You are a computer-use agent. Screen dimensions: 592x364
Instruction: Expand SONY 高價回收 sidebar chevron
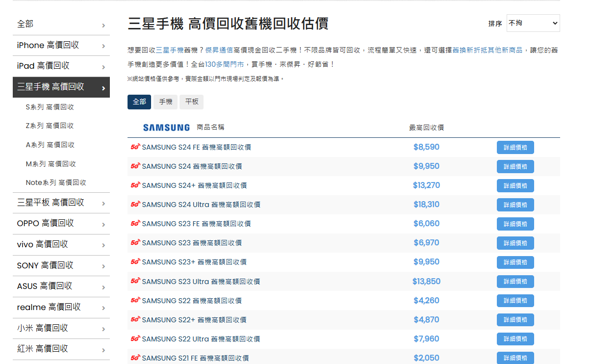point(103,266)
